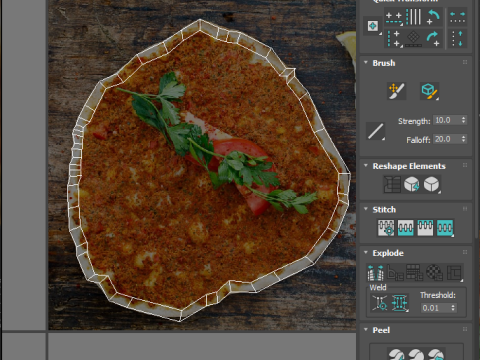Activate the Relax brush with cube icon
480x360 pixels.
(x=429, y=91)
